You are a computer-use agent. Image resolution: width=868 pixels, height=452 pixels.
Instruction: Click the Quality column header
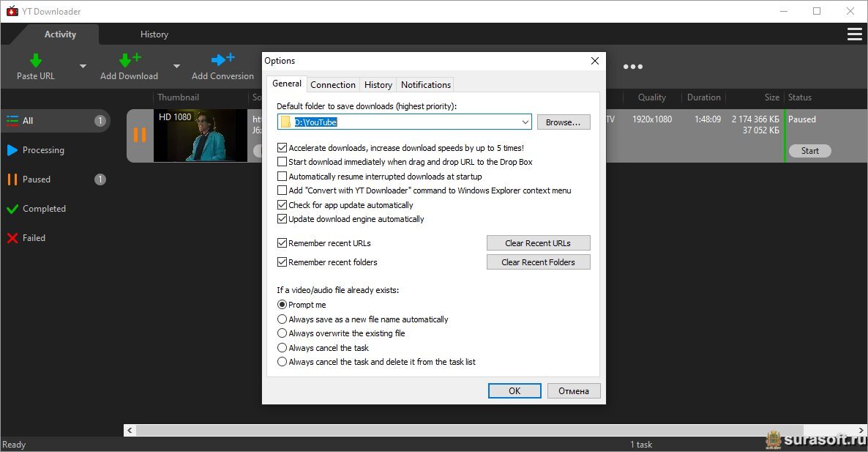click(x=651, y=97)
